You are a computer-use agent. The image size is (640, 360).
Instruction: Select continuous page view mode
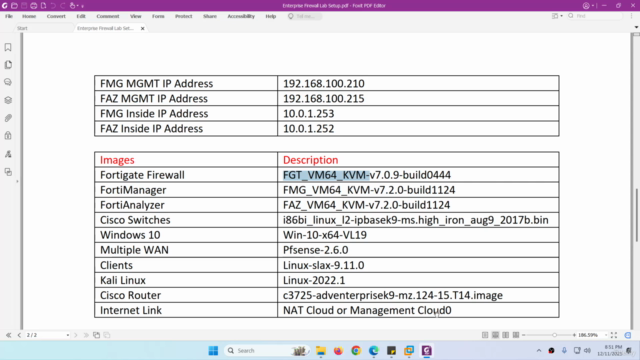[495, 335]
